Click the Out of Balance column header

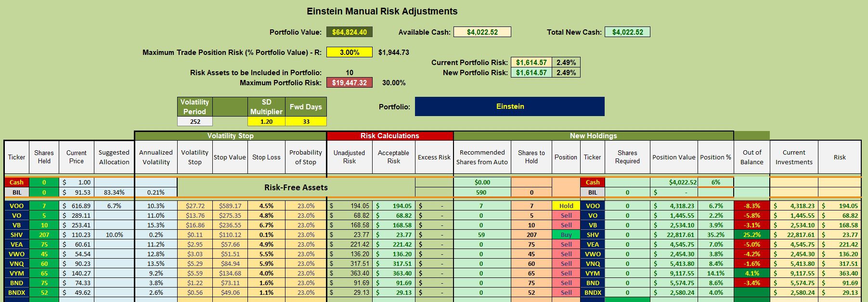pyautogui.click(x=752, y=157)
